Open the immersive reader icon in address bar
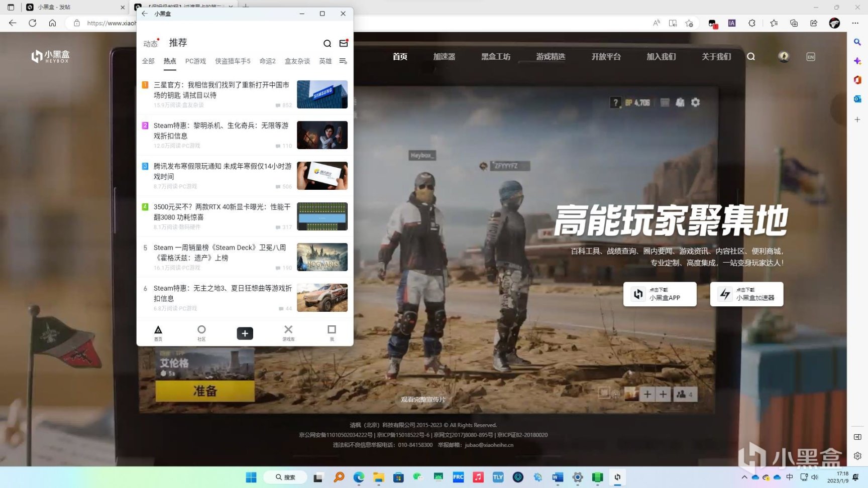 point(673,23)
